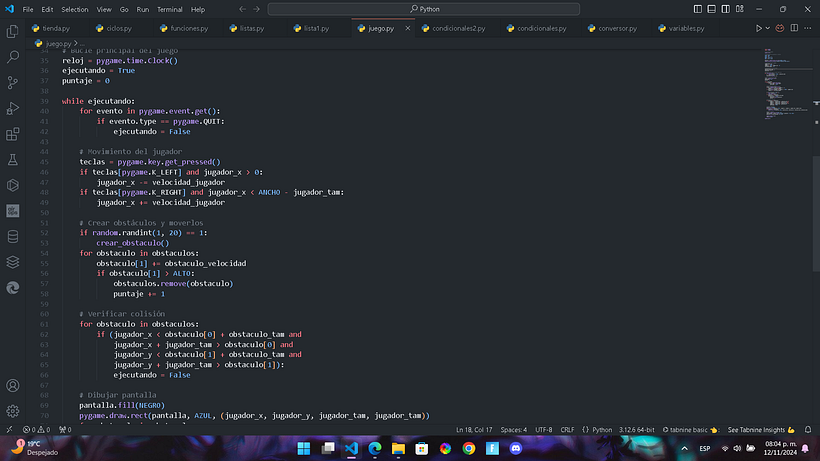The image size is (820, 461).
Task: Open the Edge tools icon in activity bar
Action: 13,287
